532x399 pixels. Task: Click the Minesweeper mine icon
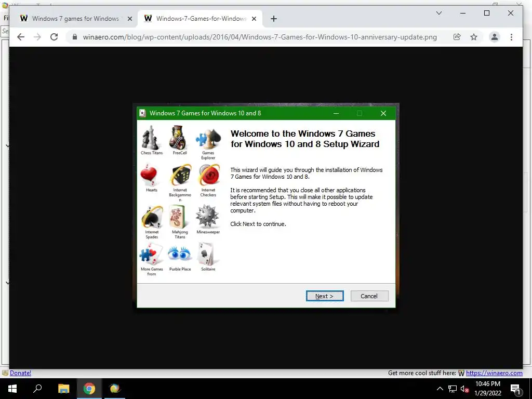[207, 216]
